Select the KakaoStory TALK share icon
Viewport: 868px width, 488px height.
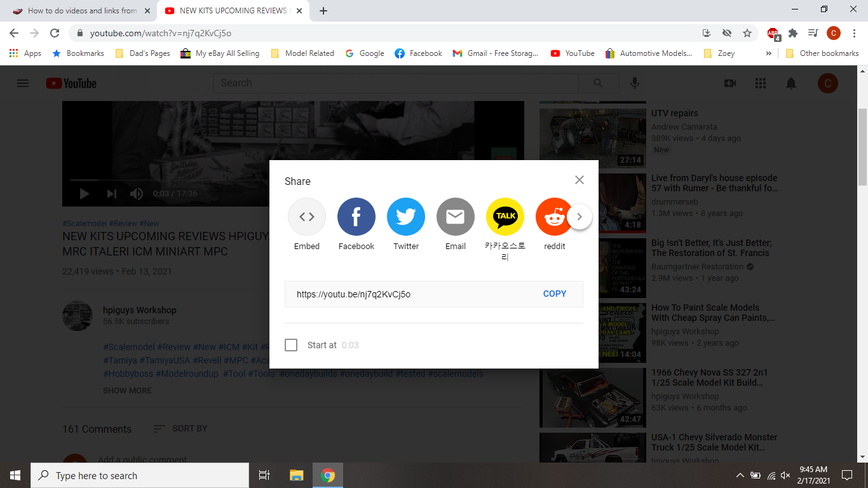pos(505,217)
